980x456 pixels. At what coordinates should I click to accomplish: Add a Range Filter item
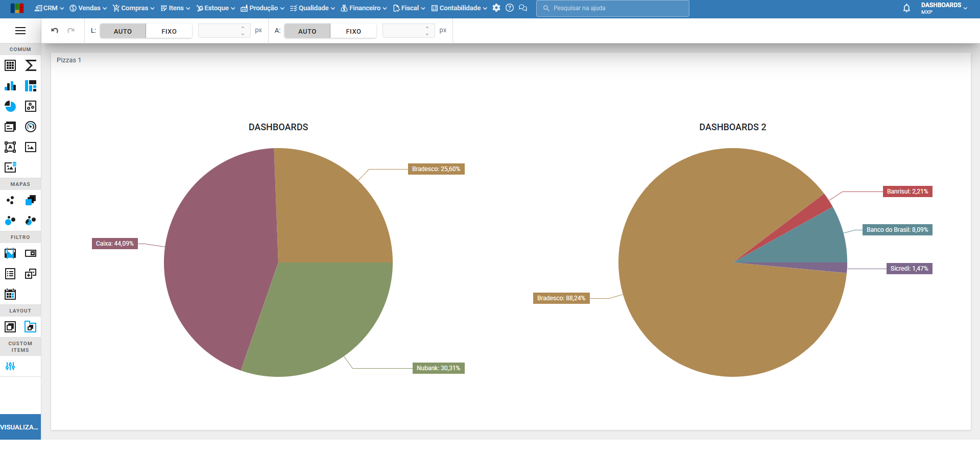pyautogui.click(x=10, y=253)
